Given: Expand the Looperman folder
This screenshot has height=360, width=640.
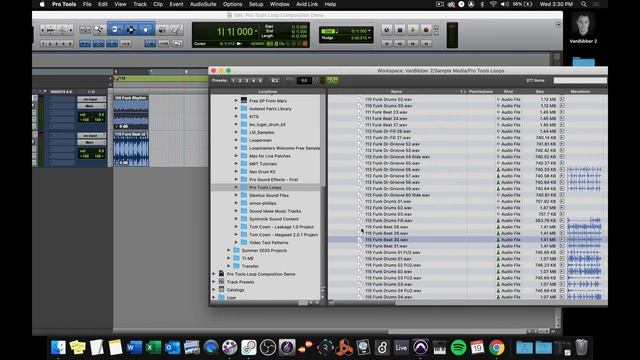Looking at the screenshot, I should click(236, 140).
